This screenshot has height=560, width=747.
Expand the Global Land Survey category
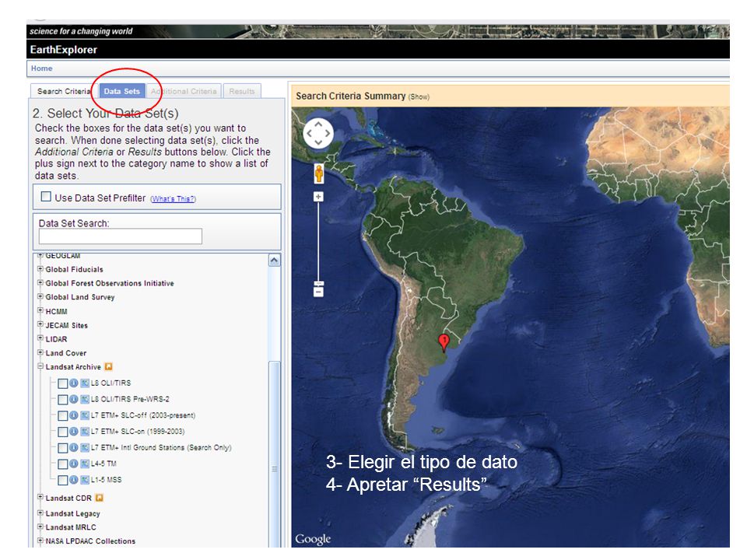(40, 296)
